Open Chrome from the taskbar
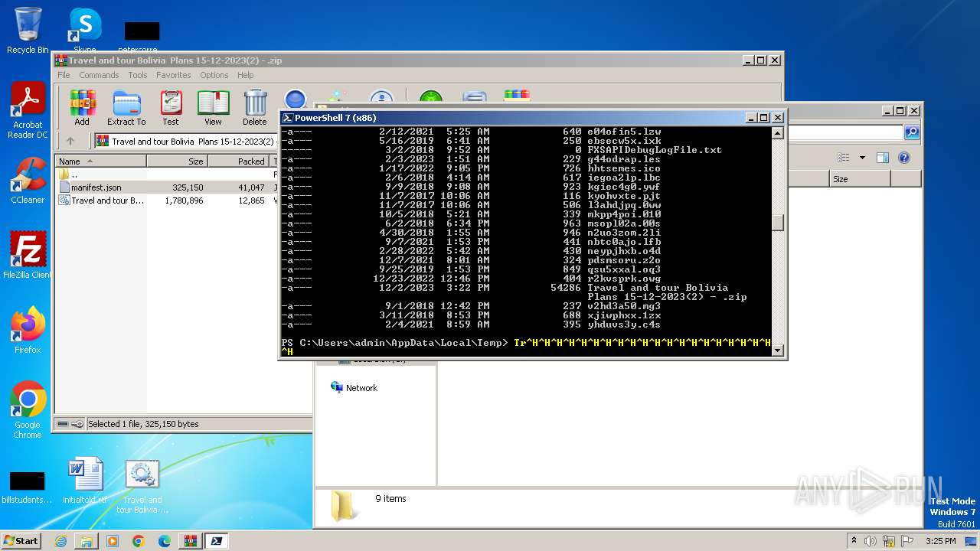 139,541
